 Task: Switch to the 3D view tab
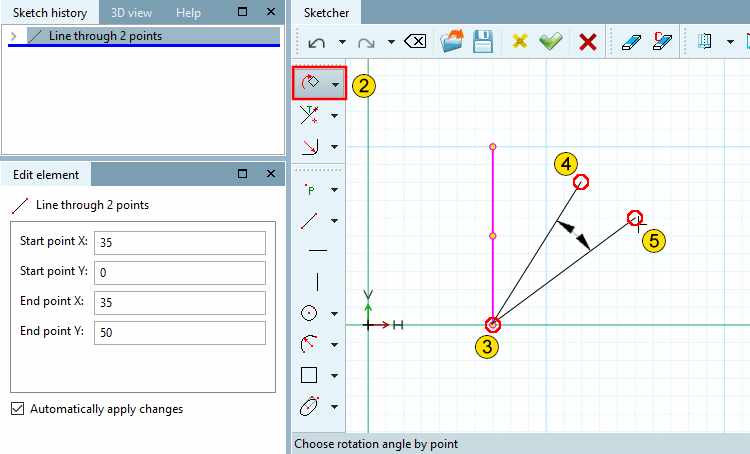132,13
